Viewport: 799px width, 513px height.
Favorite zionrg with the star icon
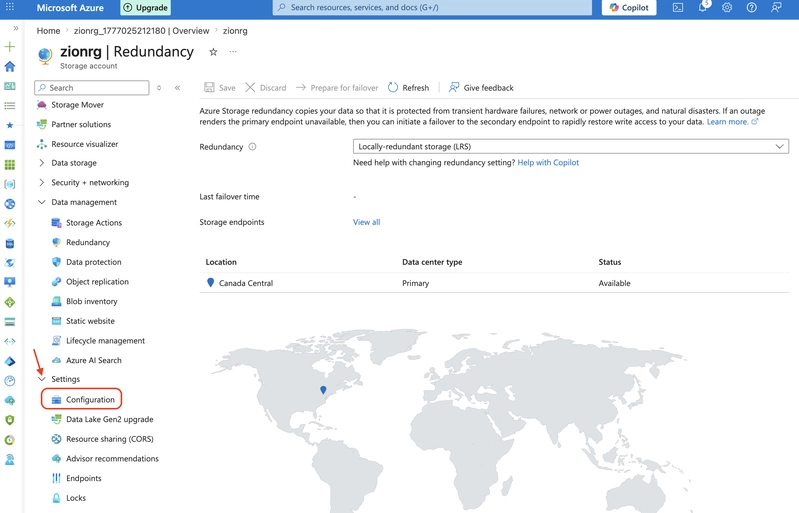[x=214, y=52]
